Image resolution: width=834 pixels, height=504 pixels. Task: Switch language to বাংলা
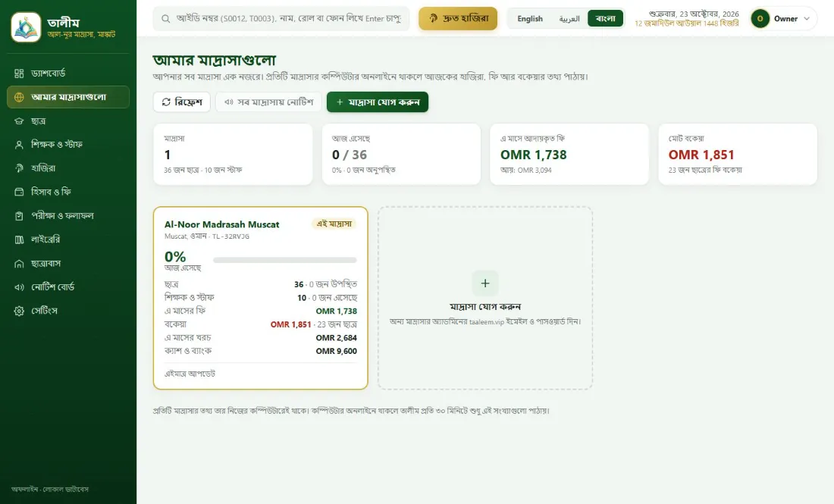point(605,19)
